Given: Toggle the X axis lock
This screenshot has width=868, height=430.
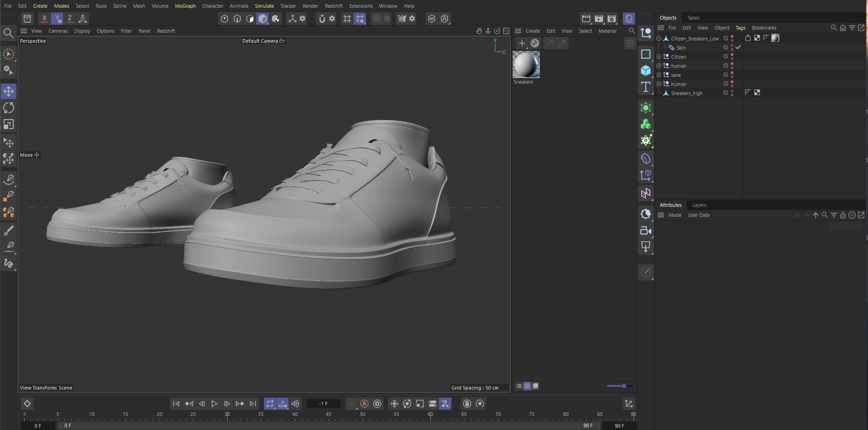Looking at the screenshot, I should coord(44,19).
